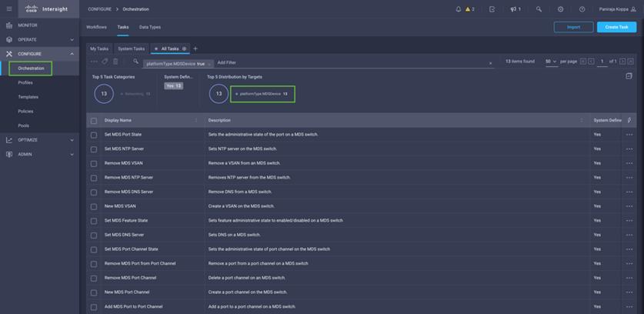
Task: Switch to the Workflows tab
Action: (x=96, y=27)
